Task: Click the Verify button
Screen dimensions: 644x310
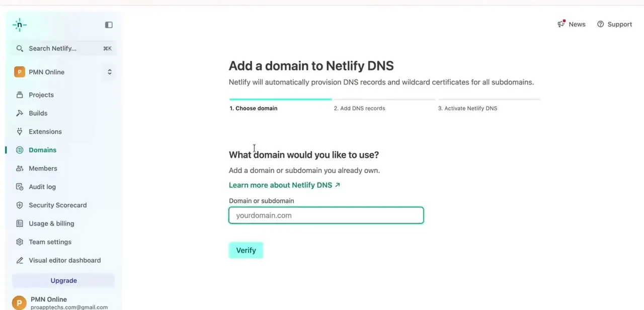Action: pos(246,250)
